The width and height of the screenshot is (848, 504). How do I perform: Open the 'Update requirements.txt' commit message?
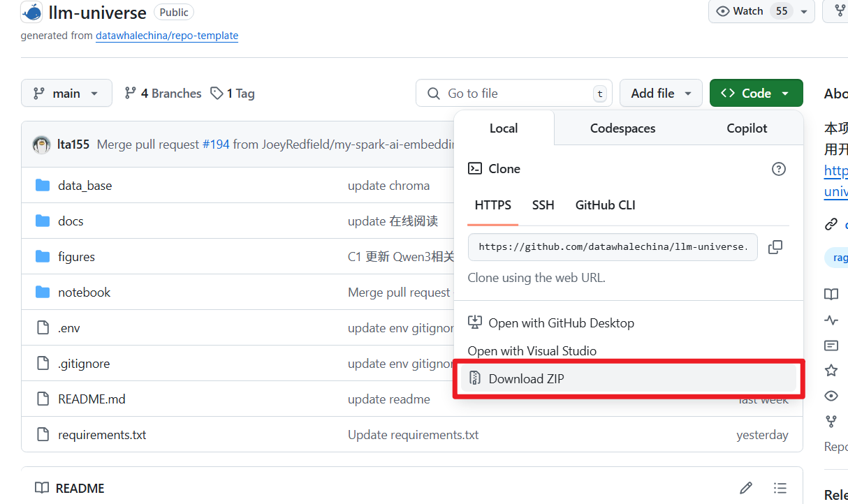(x=414, y=434)
